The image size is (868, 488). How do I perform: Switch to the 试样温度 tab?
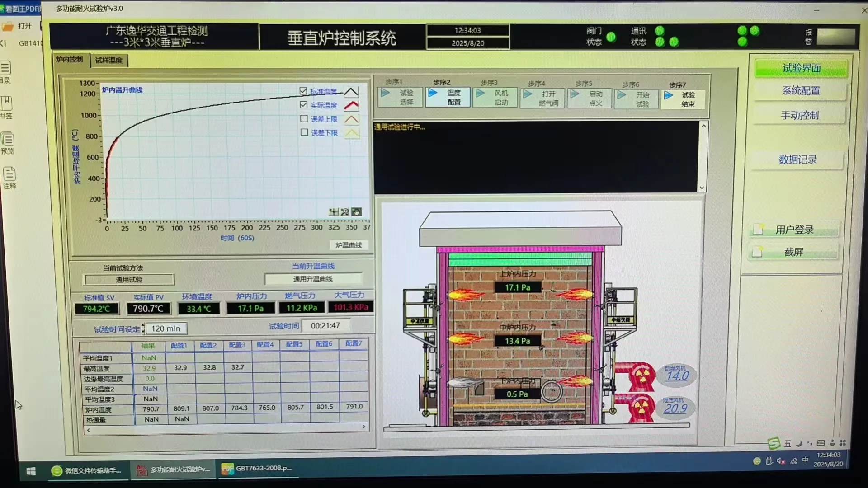point(110,60)
